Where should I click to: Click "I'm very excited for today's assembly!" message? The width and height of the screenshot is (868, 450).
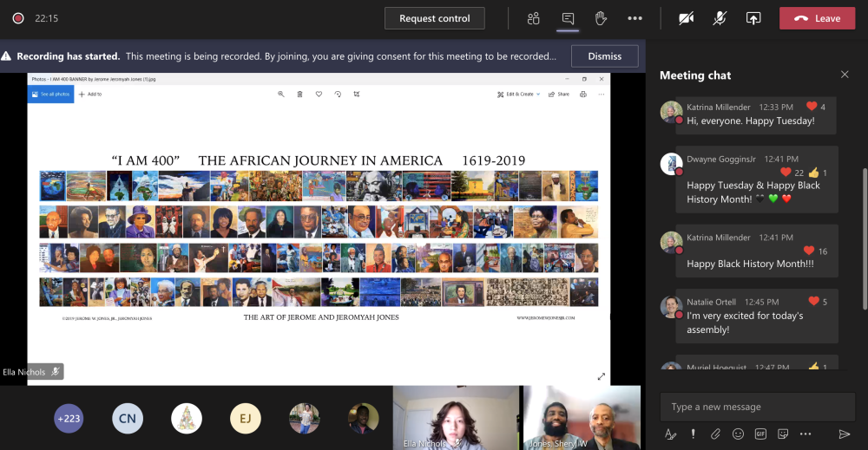click(745, 323)
